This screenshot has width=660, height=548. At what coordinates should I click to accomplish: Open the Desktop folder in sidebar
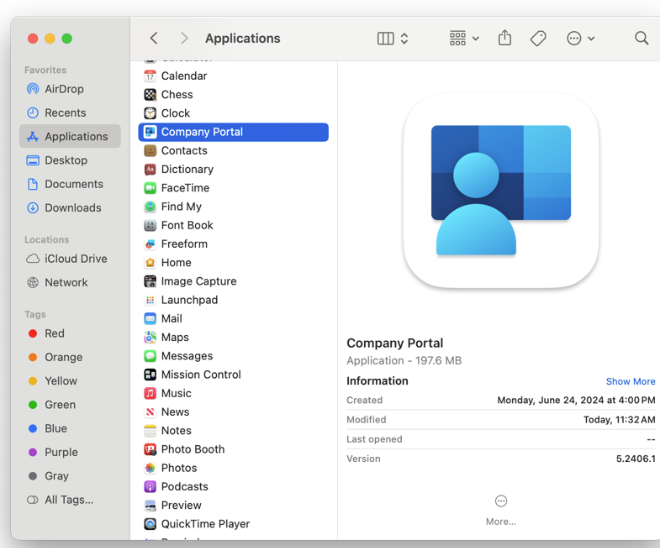click(70, 160)
